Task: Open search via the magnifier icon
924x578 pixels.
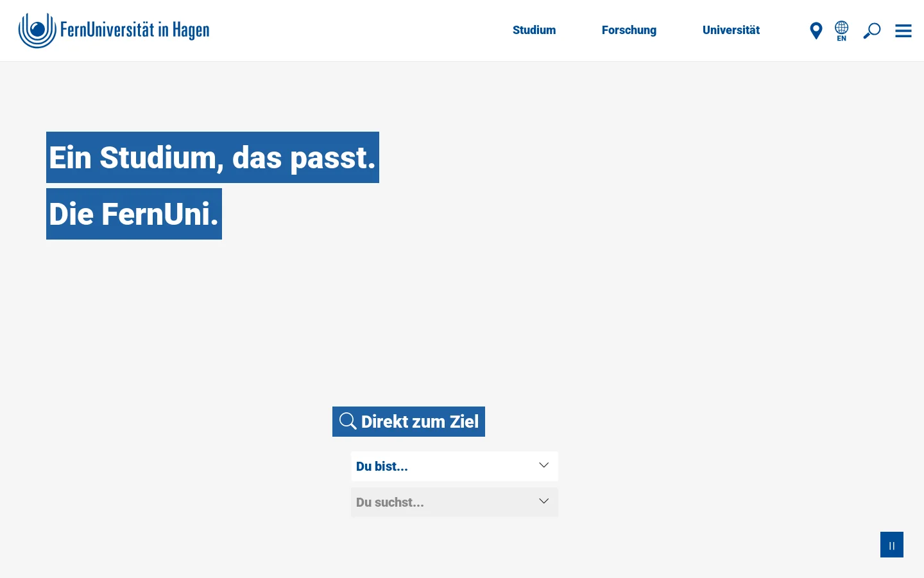Action: [x=871, y=31]
